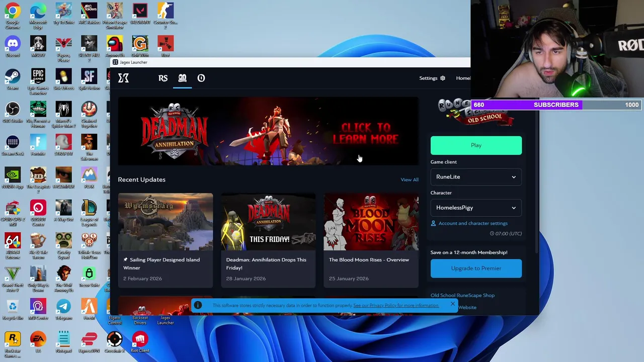Viewport: 644px width, 362px height.
Task: Select the Trezor Suite desktop icon
Action: tap(89, 277)
